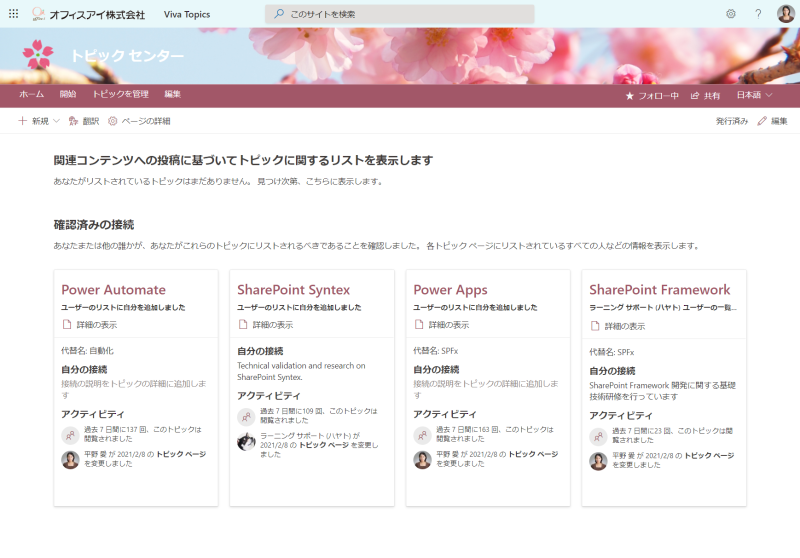Open the SharePoint Framework topic title
The width and height of the screenshot is (800, 558).
[660, 290]
